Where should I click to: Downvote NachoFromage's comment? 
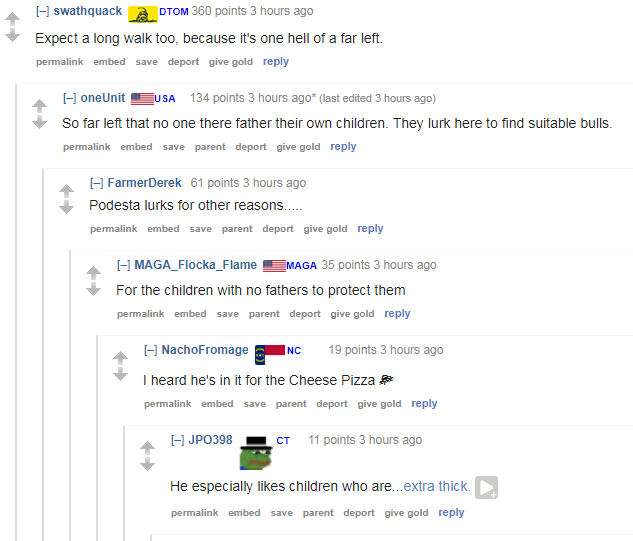point(121,375)
